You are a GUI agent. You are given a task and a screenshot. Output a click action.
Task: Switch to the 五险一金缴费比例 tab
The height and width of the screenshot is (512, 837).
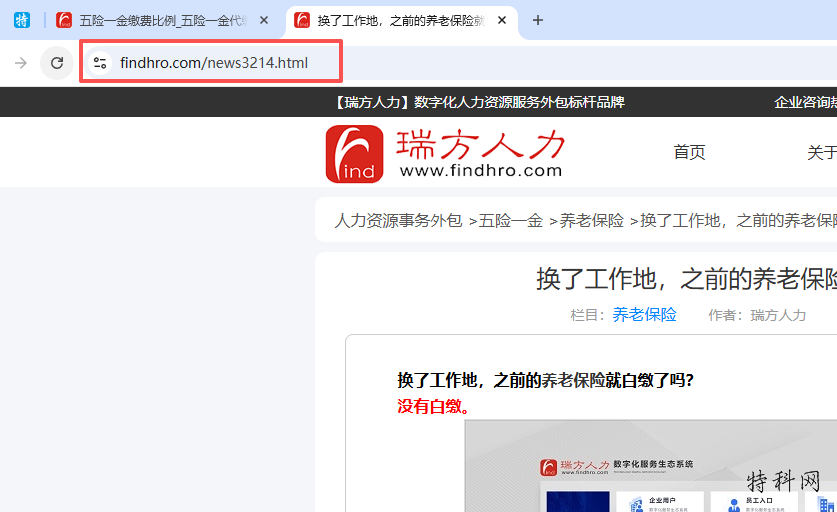[x=162, y=20]
